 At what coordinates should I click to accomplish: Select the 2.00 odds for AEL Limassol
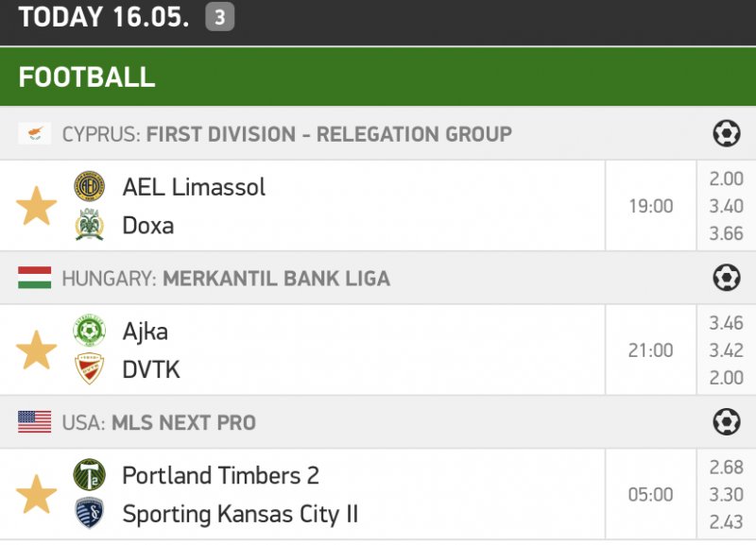point(726,179)
